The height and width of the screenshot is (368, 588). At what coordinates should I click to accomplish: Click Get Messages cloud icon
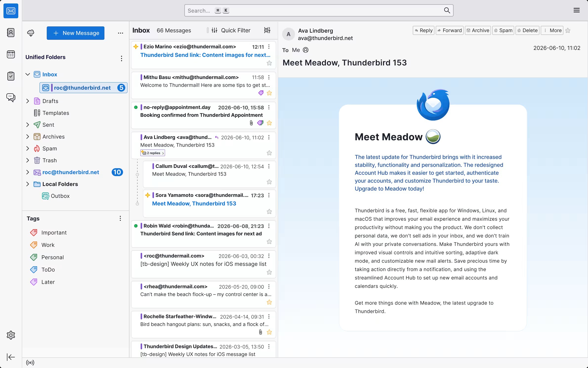[x=31, y=33]
